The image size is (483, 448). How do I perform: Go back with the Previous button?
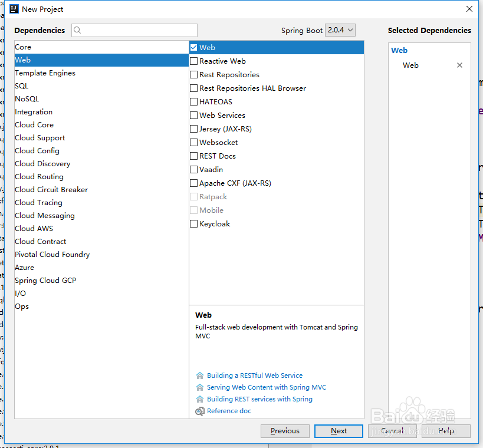(x=285, y=431)
